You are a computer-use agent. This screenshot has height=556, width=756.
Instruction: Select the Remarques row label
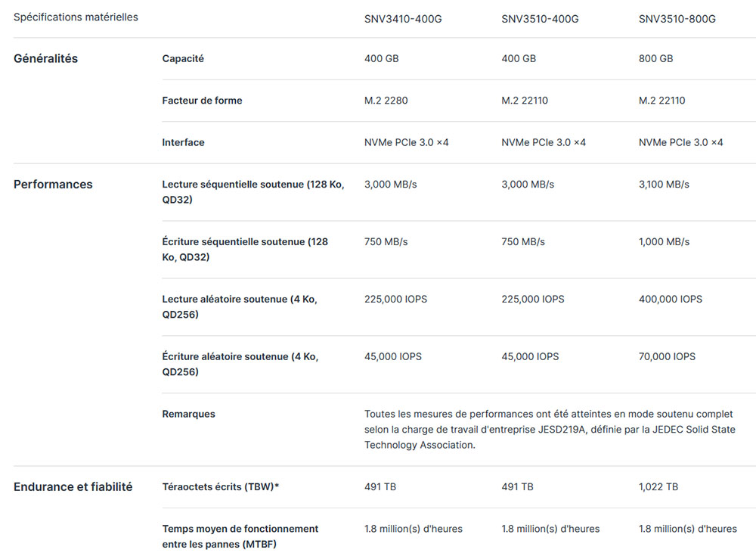pos(188,414)
